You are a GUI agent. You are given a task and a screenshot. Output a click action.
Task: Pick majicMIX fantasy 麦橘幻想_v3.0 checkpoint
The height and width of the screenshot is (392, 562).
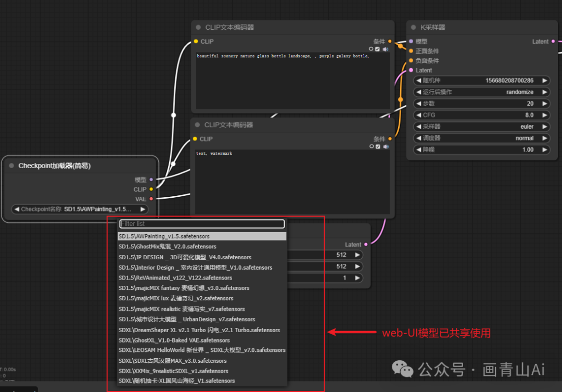coord(202,288)
